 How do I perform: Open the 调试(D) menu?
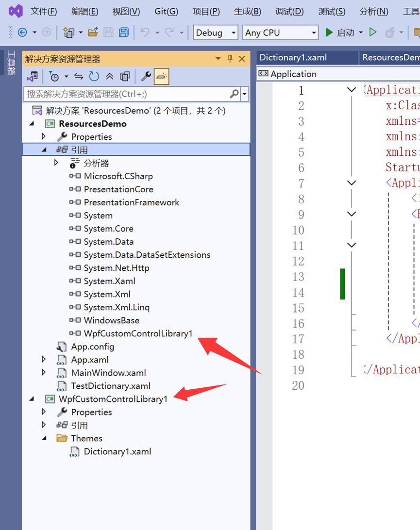(289, 12)
